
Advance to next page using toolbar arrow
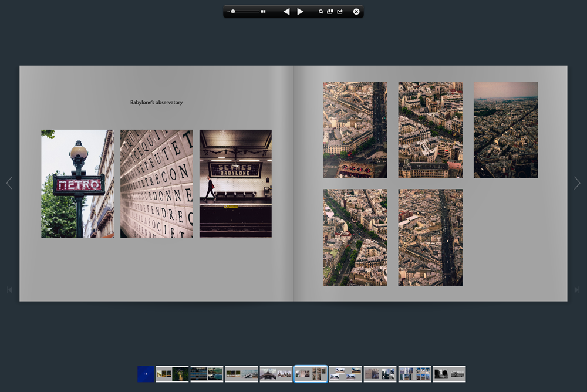point(300,12)
